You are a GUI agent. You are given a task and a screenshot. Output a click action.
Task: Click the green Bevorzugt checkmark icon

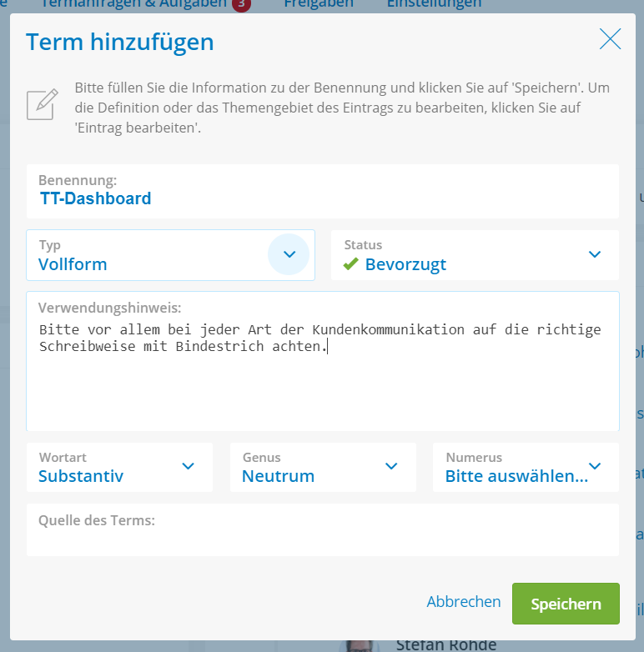pyautogui.click(x=350, y=263)
